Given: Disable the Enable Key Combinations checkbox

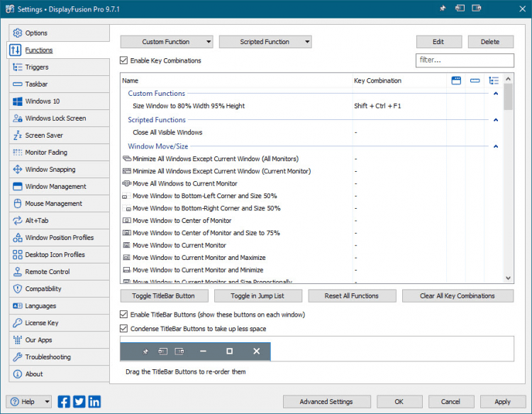Looking at the screenshot, I should click(x=125, y=61).
